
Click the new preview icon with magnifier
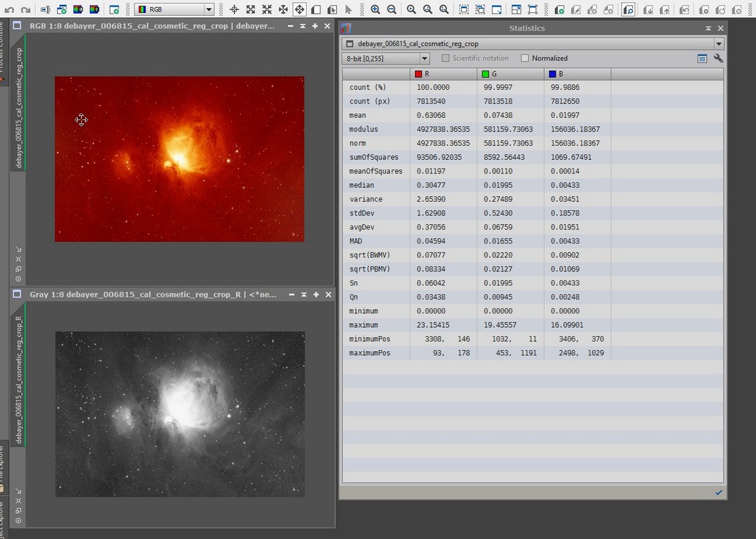[628, 10]
